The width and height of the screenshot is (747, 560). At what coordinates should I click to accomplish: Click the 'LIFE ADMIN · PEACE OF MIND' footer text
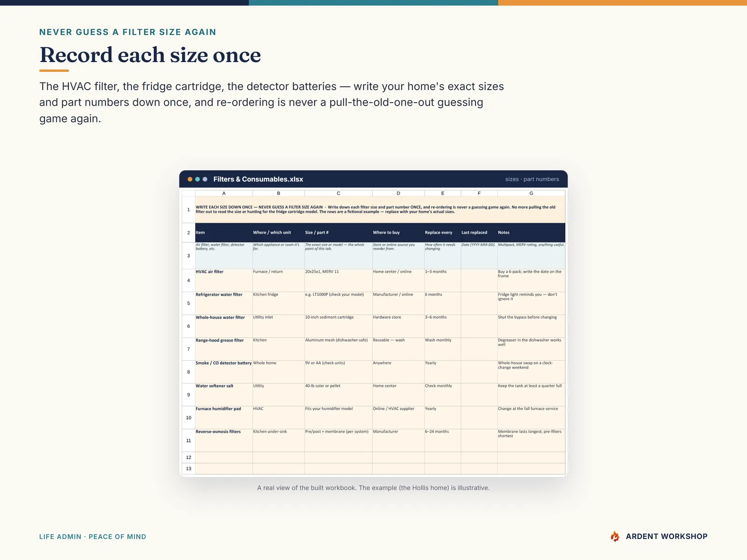[x=92, y=537]
